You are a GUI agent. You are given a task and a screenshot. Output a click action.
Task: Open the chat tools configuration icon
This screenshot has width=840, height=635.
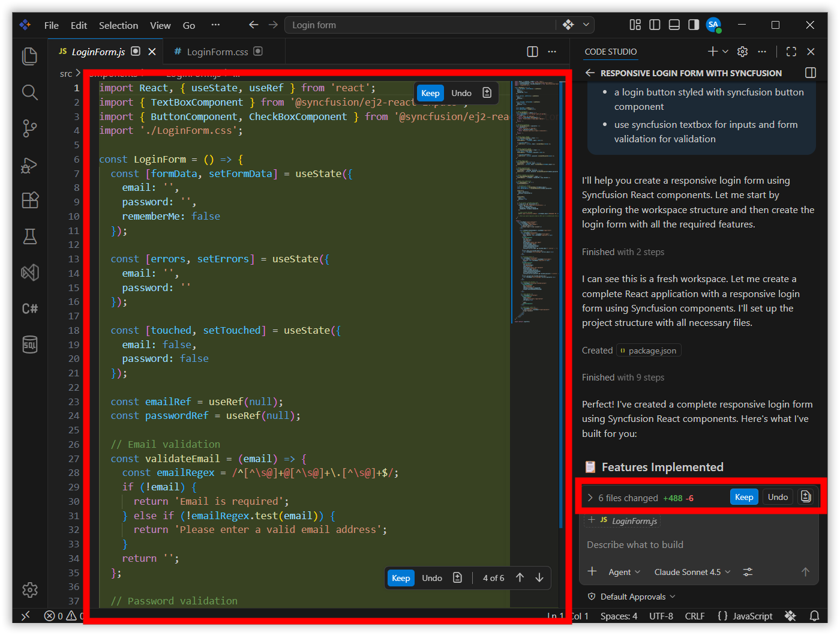[x=748, y=572]
